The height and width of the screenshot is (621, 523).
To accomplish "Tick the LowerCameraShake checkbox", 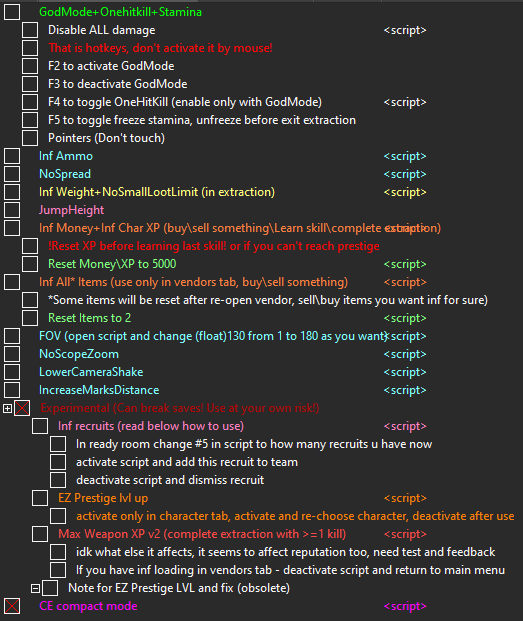I will point(12,372).
